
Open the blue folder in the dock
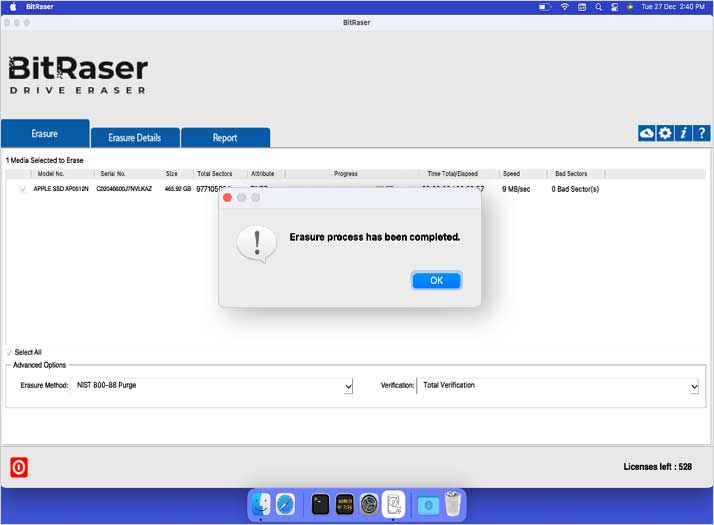click(x=428, y=505)
